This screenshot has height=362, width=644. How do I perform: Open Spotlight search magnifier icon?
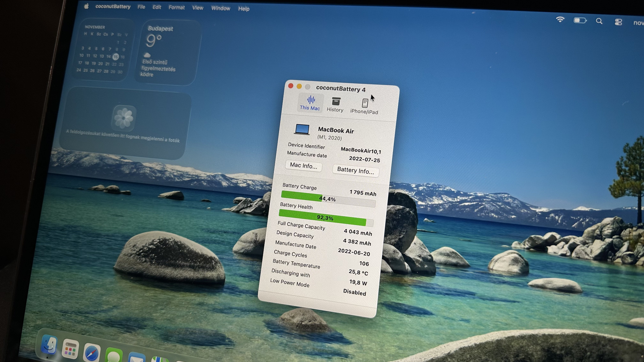pyautogui.click(x=599, y=21)
